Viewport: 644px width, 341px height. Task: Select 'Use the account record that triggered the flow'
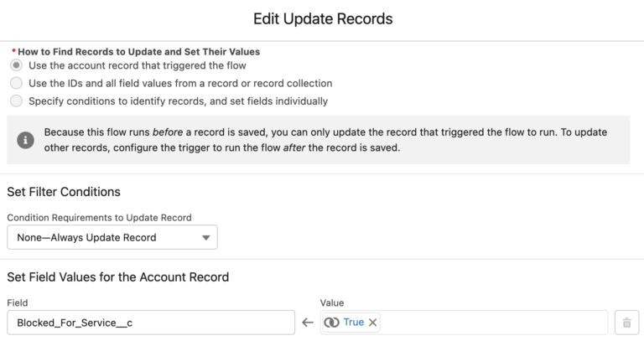(16, 65)
